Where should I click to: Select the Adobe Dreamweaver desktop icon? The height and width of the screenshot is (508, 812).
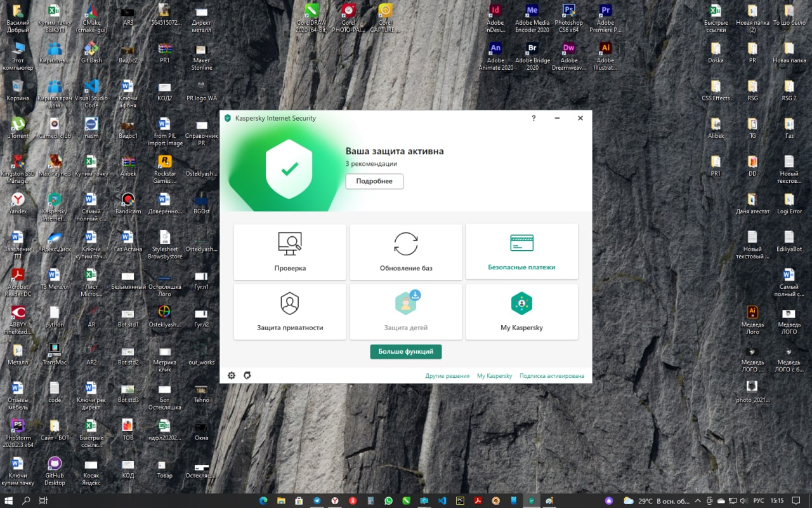569,56
